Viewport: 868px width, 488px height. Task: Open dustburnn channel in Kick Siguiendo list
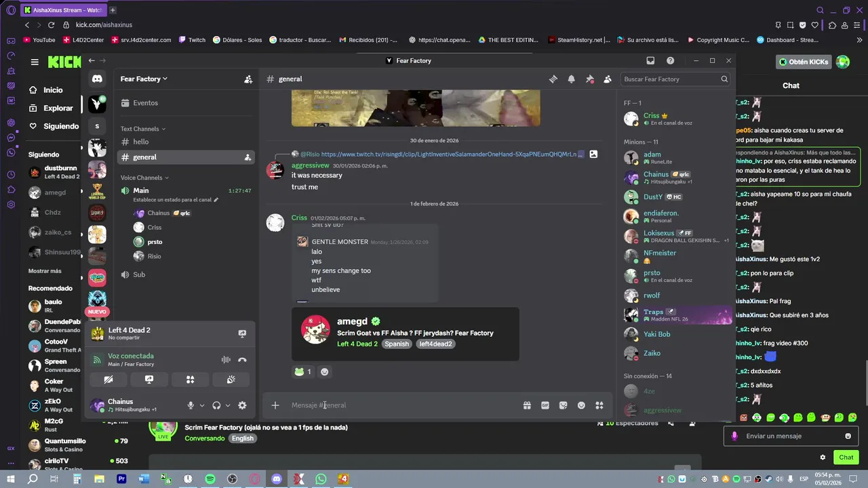coord(54,172)
